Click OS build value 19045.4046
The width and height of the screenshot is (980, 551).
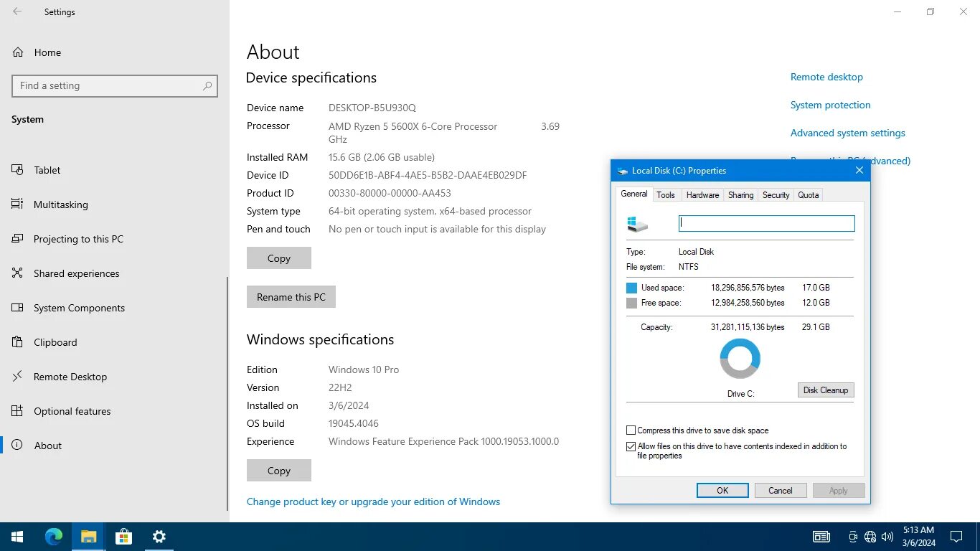pos(354,423)
